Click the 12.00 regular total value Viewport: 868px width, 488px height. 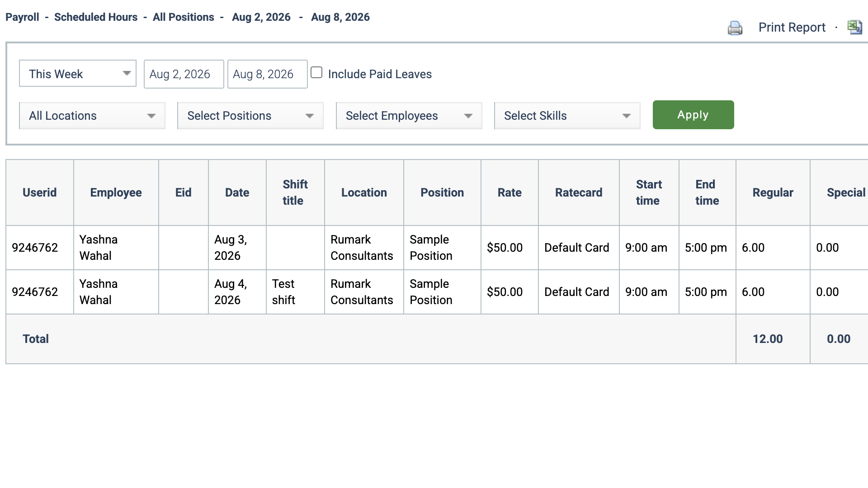click(768, 339)
